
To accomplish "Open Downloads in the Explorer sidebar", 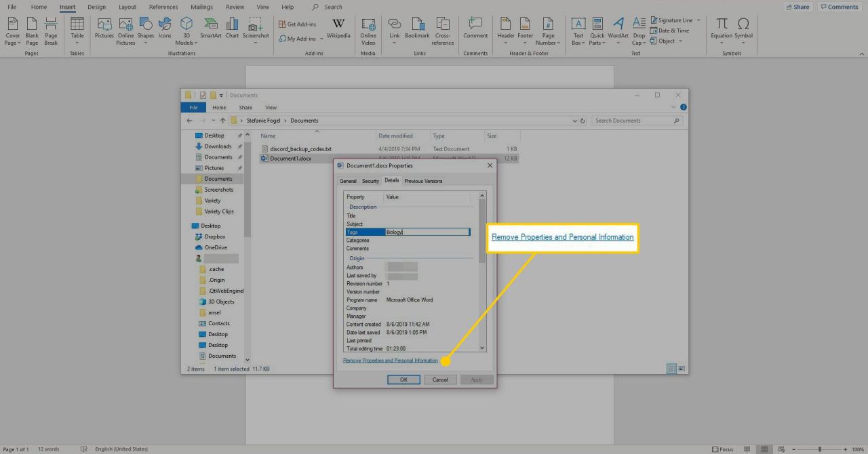I will 218,146.
